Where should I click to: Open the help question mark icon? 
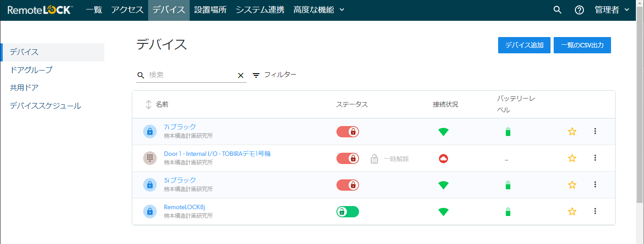579,10
